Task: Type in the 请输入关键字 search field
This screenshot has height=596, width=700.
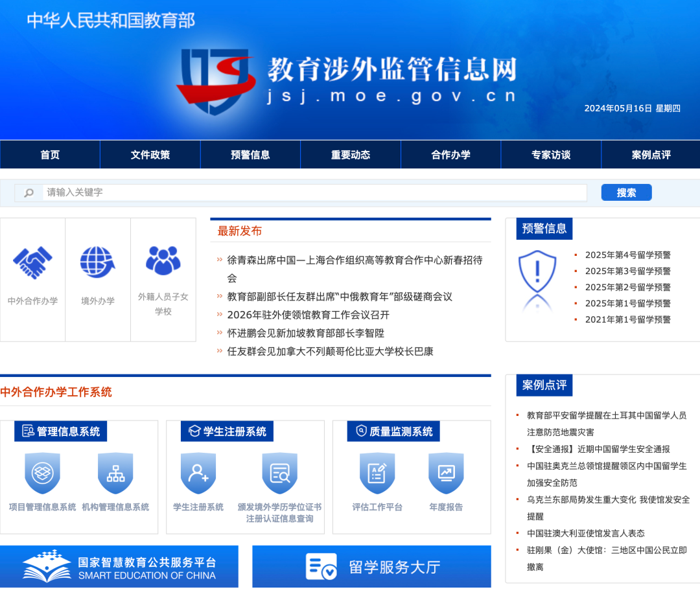Action: (x=314, y=193)
